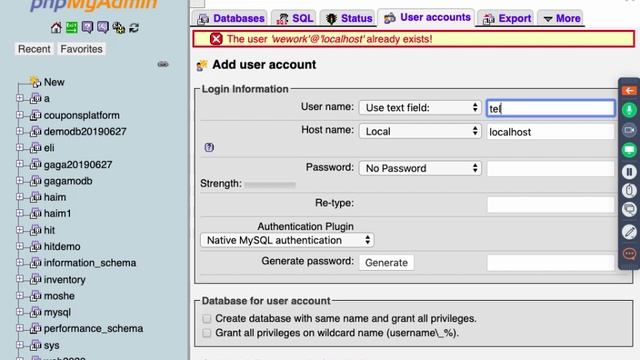Click the Add user account heading icon
640x360 pixels.
click(x=202, y=65)
